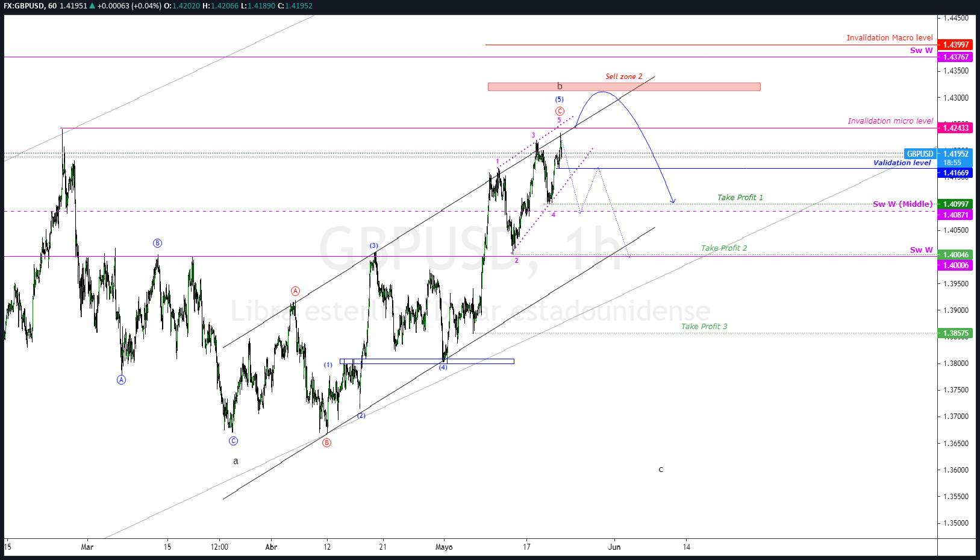Click the black wave c label
The image size is (980, 560).
coord(661,469)
